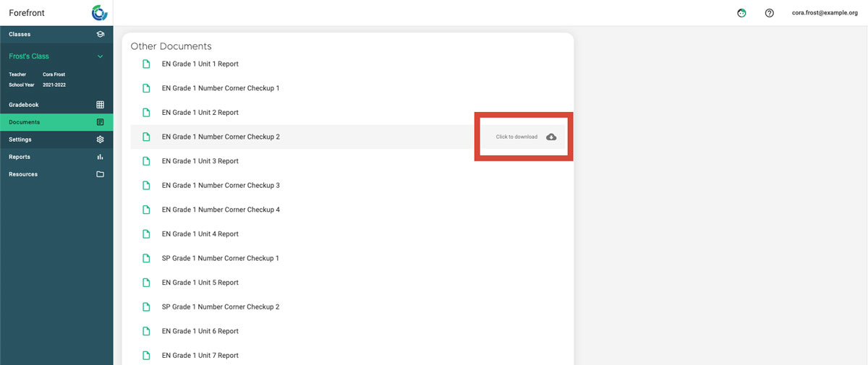Select the Documents menu item

[x=56, y=122]
